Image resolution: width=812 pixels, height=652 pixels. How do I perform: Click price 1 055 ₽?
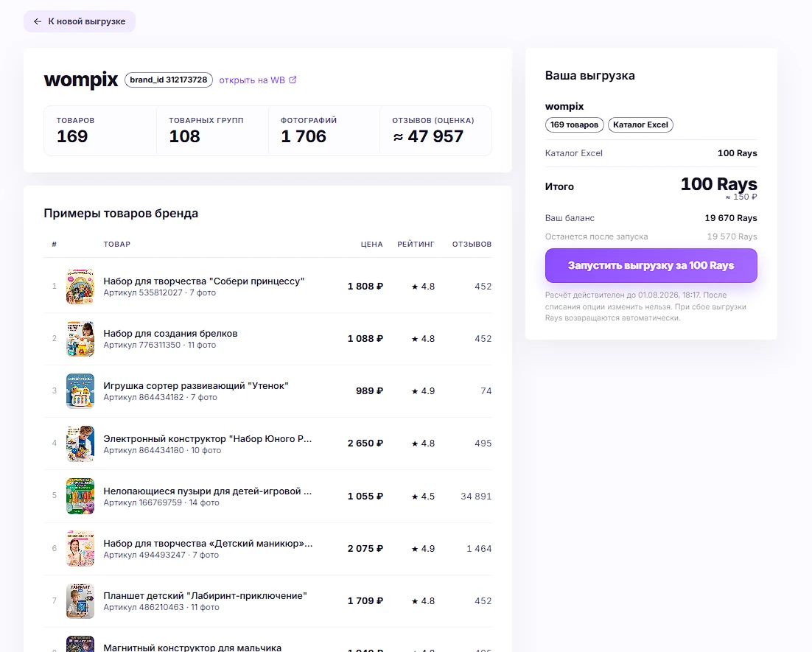pyautogui.click(x=365, y=496)
